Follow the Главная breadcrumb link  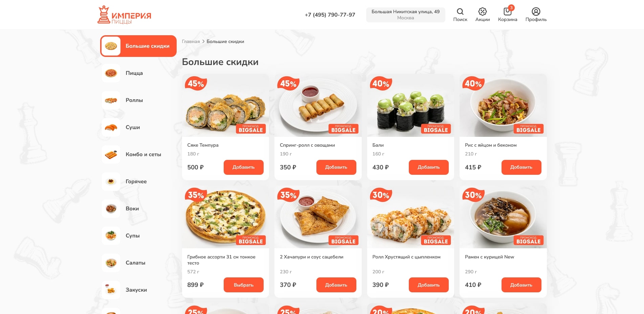point(191,41)
